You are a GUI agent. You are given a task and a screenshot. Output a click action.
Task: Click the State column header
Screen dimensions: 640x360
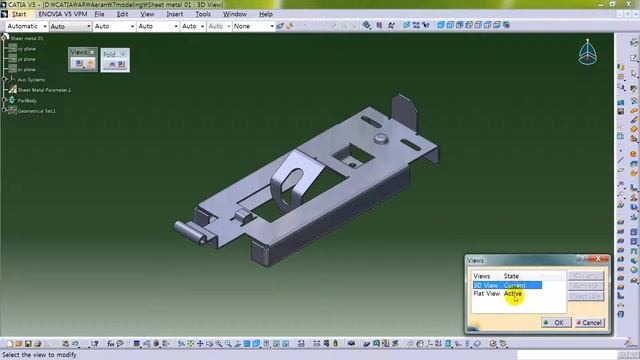coord(511,276)
